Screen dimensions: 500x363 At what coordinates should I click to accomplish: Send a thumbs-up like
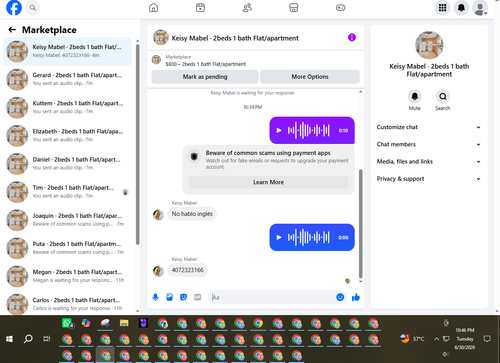coord(356,297)
